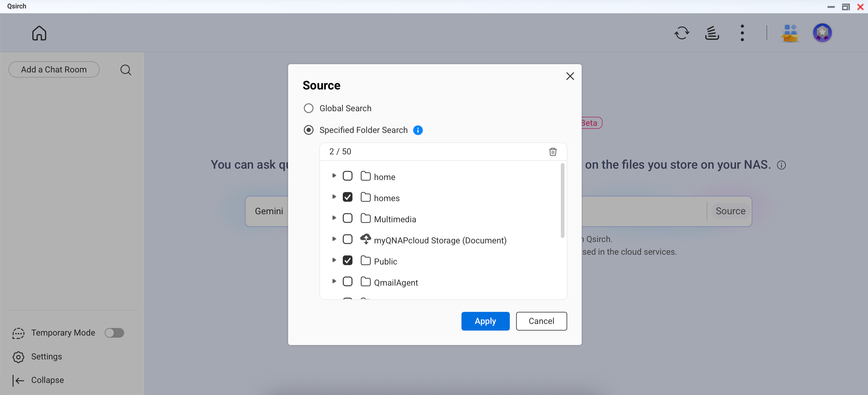This screenshot has width=868, height=395.
Task: Expand the Public folder tree arrow
Action: [x=334, y=260]
